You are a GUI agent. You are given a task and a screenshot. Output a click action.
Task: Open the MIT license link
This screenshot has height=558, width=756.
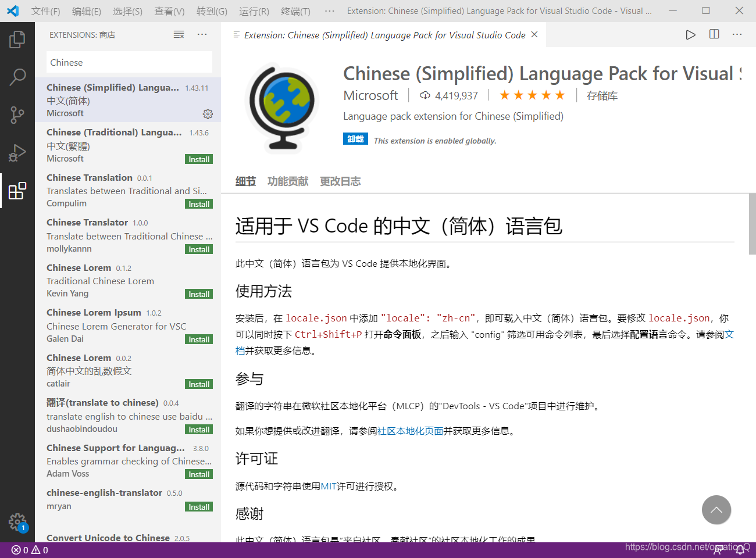click(329, 486)
